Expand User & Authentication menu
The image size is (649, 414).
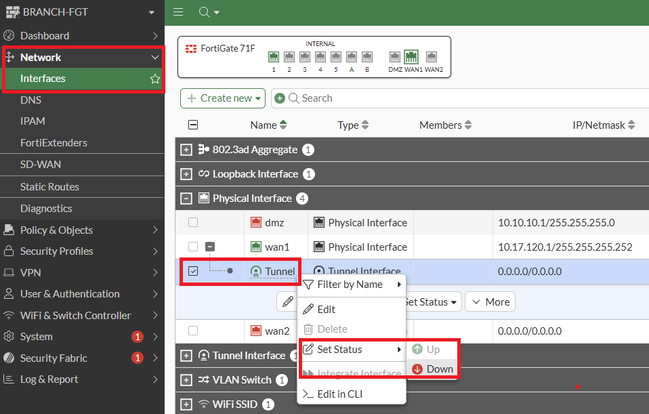coord(82,294)
